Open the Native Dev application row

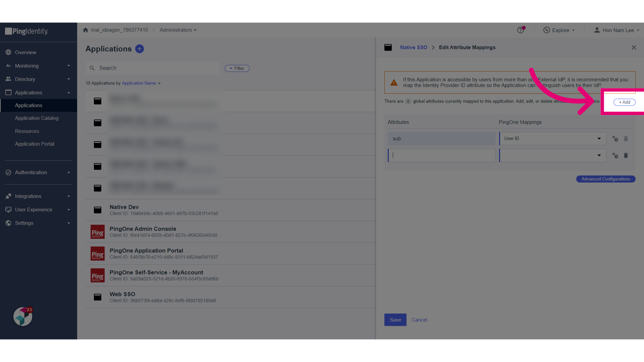click(230, 210)
